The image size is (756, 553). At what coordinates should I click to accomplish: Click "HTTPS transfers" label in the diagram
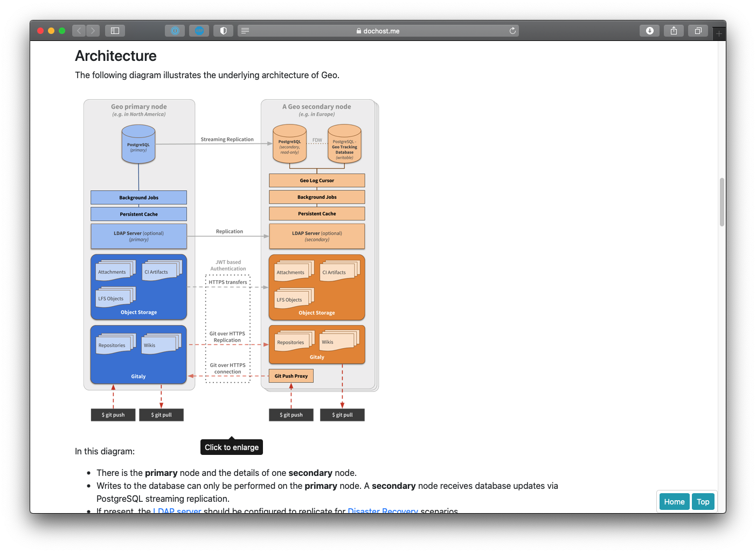228,282
